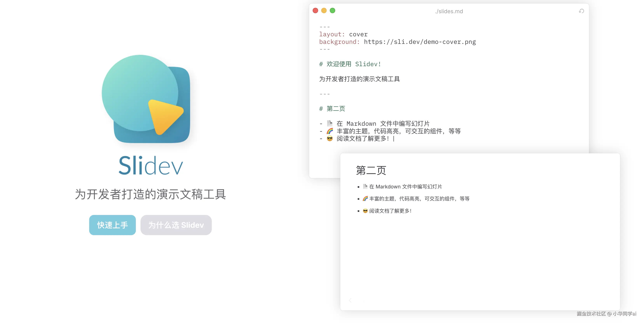Click the document page emoji in markdown code
The width and height of the screenshot is (644, 324).
point(330,123)
